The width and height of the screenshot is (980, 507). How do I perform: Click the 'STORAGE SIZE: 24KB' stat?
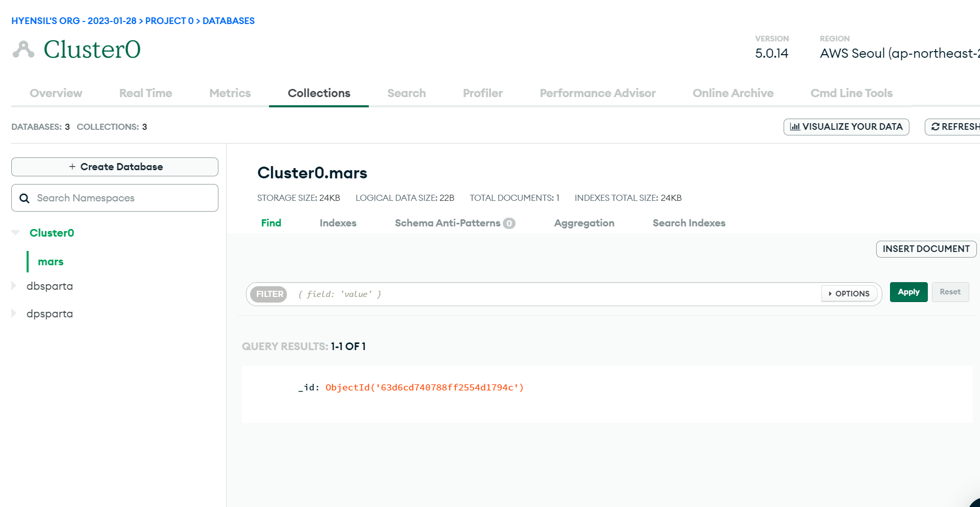[x=299, y=198]
